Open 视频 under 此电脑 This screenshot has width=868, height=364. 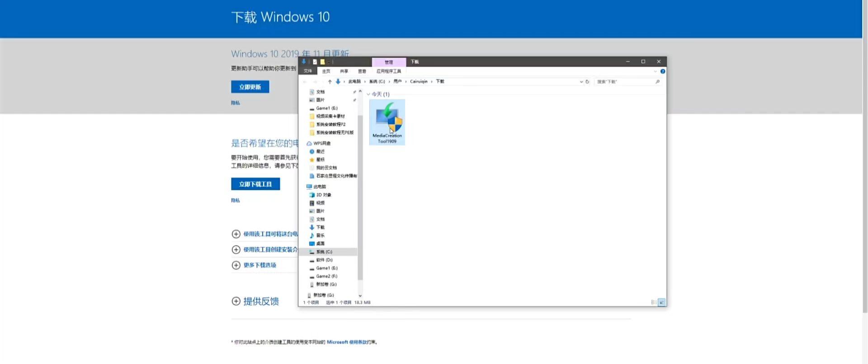click(320, 203)
